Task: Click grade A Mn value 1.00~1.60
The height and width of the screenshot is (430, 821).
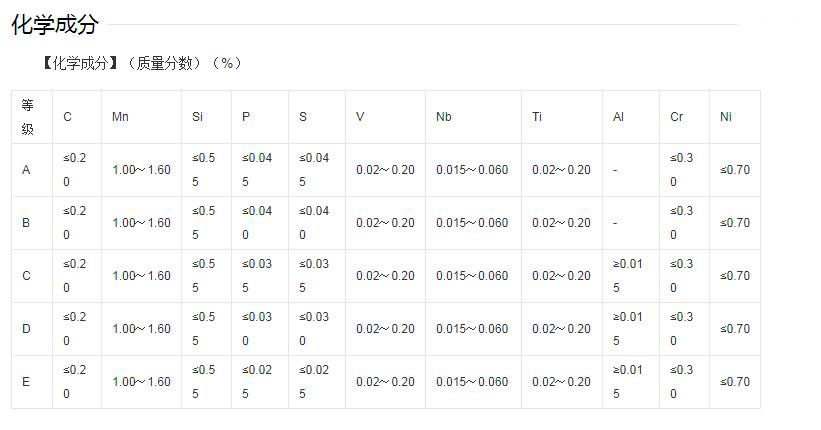Action: pyautogui.click(x=141, y=170)
